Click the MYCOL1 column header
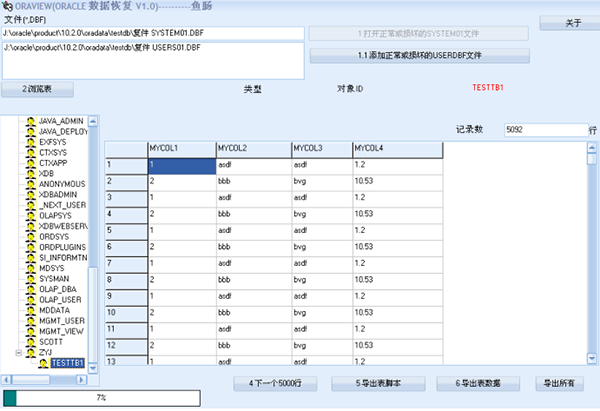Screen dimensions: 600x411 coord(182,149)
